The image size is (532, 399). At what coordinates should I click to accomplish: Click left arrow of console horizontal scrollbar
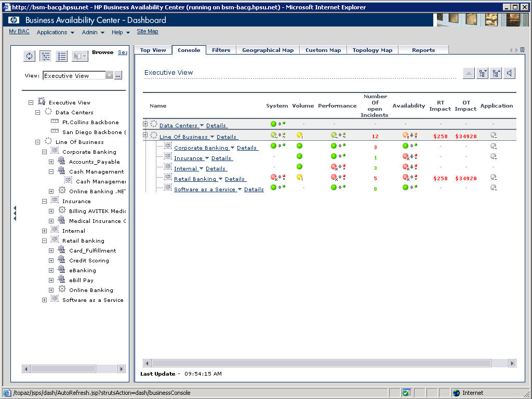click(x=147, y=363)
